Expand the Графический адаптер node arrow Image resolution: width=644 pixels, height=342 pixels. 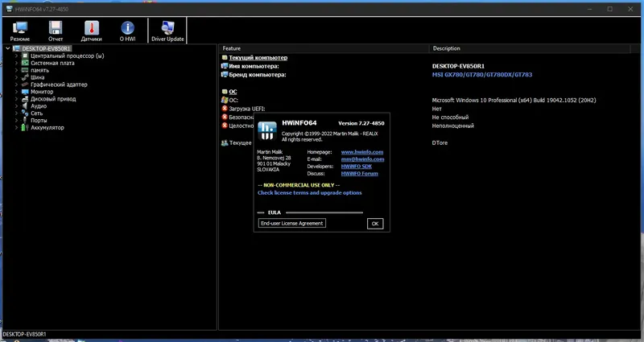[x=16, y=84]
